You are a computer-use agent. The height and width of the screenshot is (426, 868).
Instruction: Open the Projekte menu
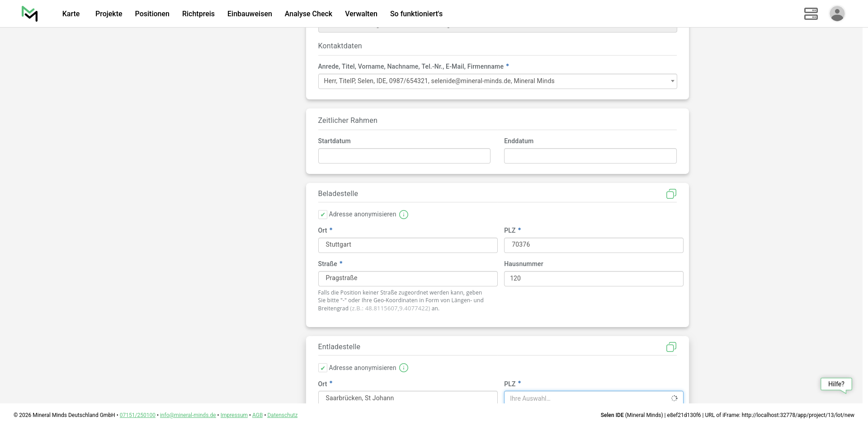pos(108,14)
